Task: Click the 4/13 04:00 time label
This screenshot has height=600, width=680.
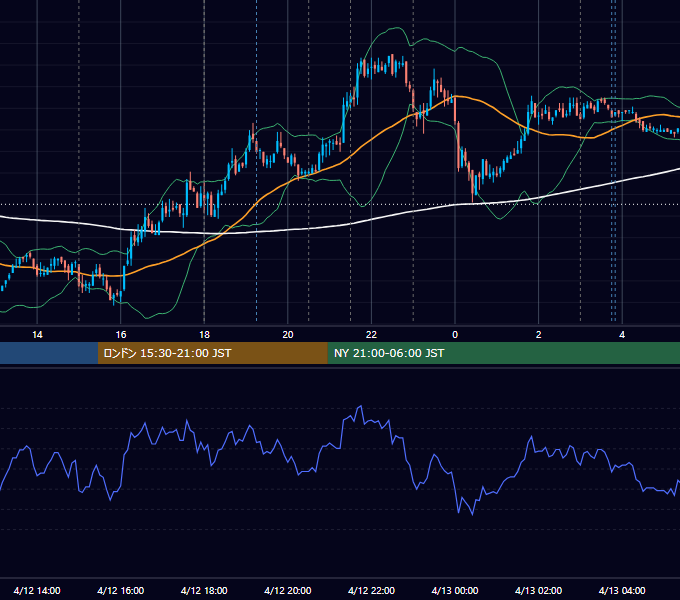Action: (x=622, y=590)
